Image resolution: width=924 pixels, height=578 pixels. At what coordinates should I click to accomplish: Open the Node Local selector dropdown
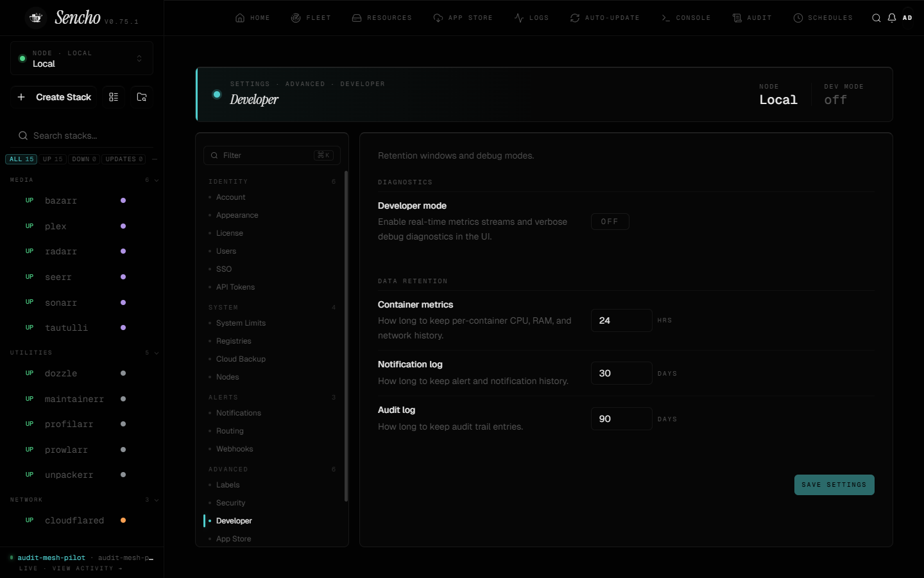pyautogui.click(x=81, y=58)
